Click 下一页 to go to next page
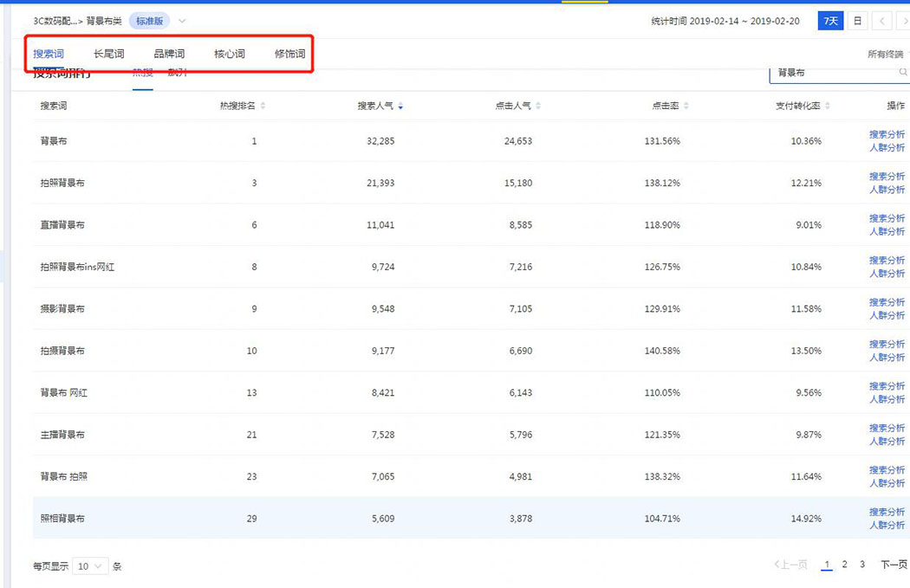The height and width of the screenshot is (588, 910). (x=894, y=564)
